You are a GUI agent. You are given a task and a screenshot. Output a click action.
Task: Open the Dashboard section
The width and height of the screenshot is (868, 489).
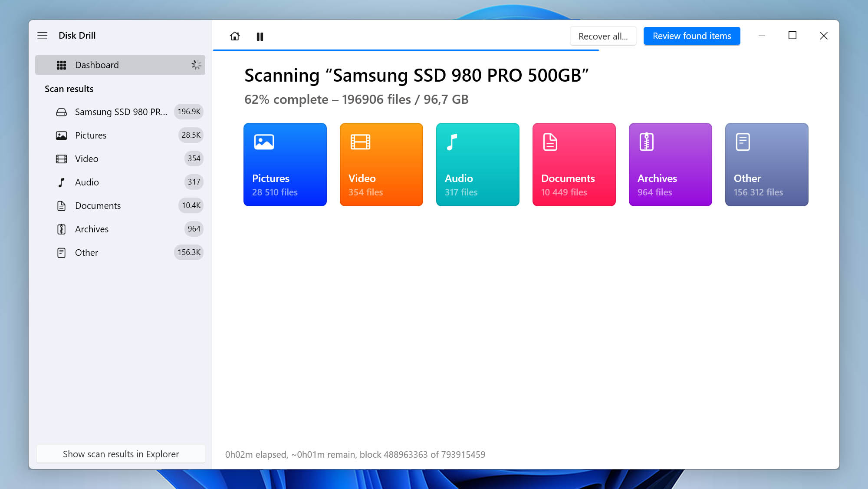click(120, 65)
